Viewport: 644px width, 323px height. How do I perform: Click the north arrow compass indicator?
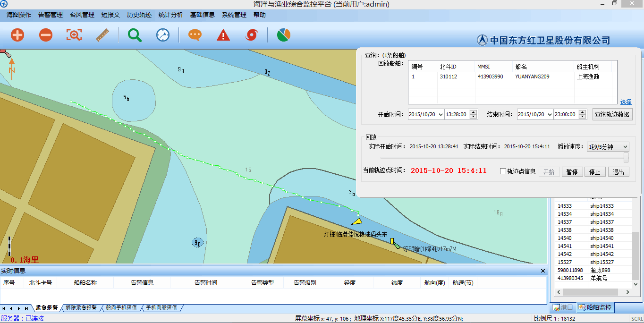pos(12,68)
